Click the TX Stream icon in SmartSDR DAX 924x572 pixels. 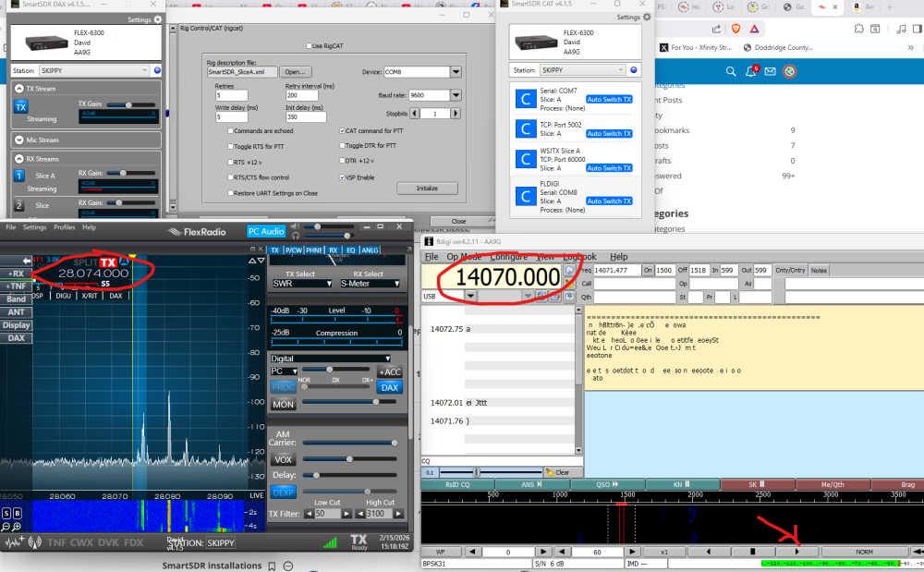click(x=21, y=107)
